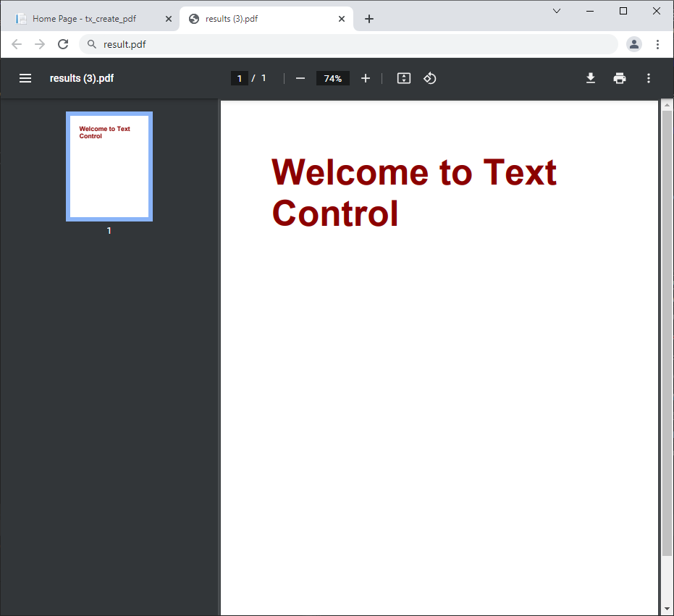The height and width of the screenshot is (616, 674).
Task: Print the PDF document
Action: tap(620, 78)
